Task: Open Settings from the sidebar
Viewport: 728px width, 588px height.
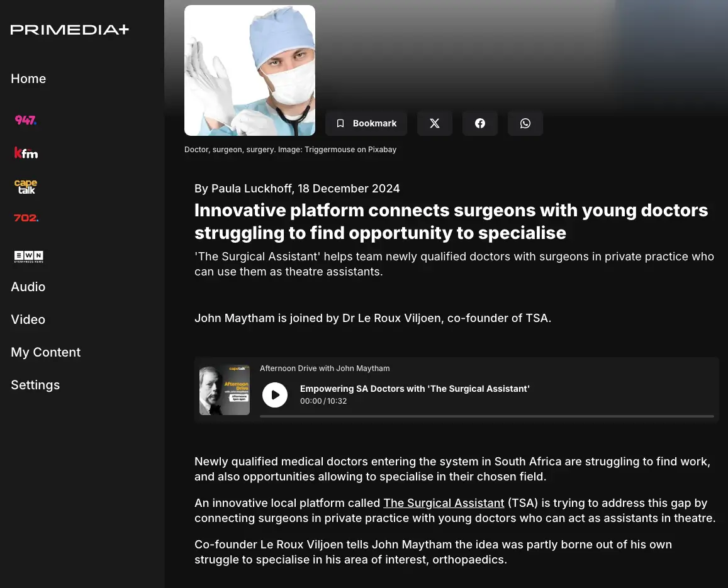Action: [35, 385]
